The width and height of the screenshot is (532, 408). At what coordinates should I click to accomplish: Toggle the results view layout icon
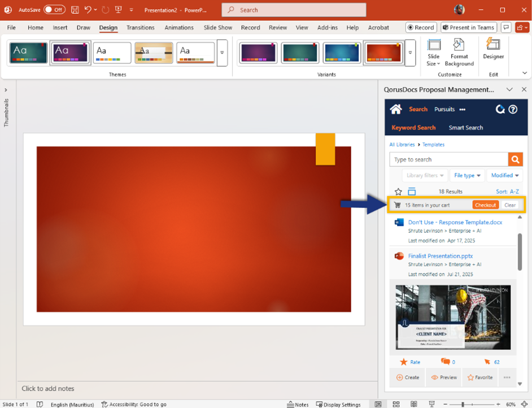[x=412, y=192]
